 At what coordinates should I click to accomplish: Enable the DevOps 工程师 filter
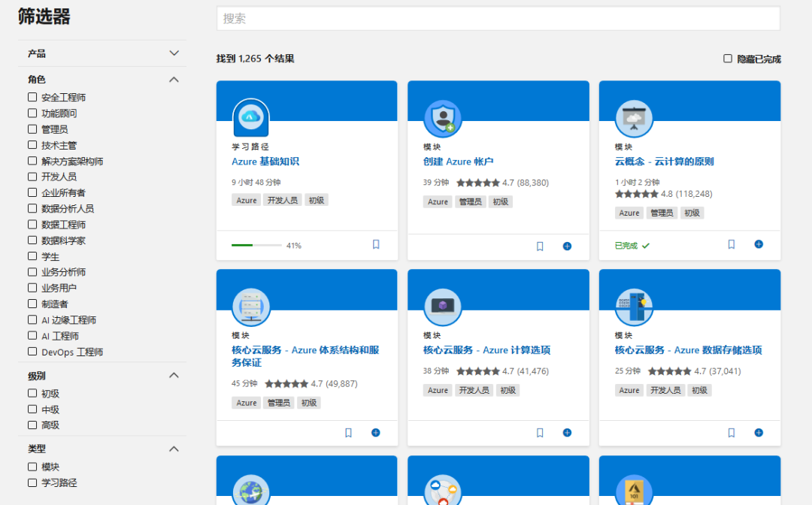pyautogui.click(x=32, y=352)
